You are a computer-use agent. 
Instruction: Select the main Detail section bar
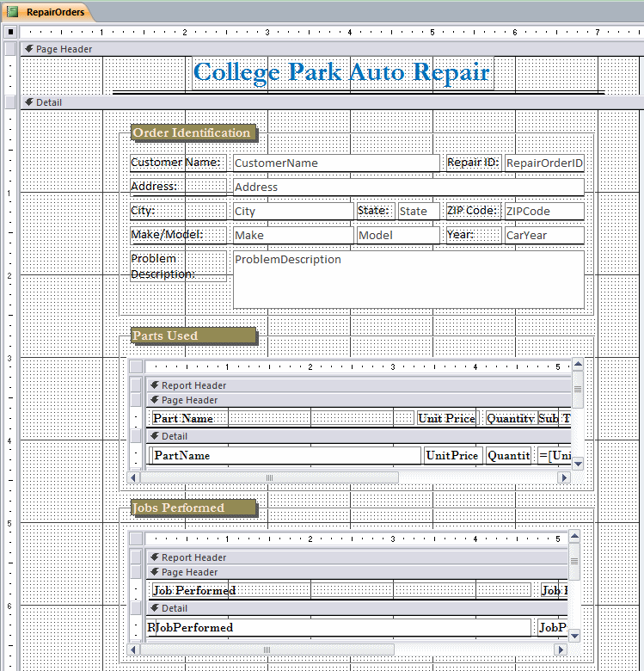(332, 102)
